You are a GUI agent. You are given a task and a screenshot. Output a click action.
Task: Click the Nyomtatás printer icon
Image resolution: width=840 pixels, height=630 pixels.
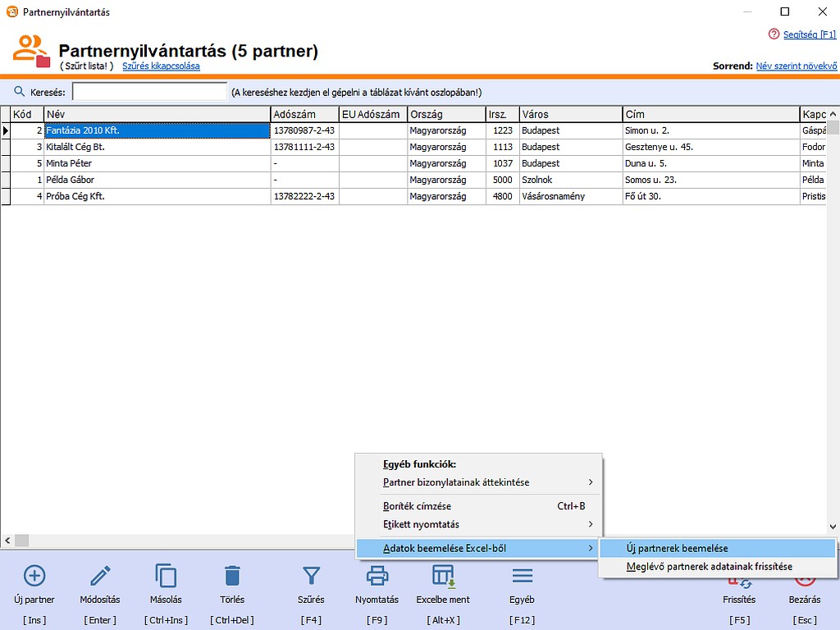[377, 576]
